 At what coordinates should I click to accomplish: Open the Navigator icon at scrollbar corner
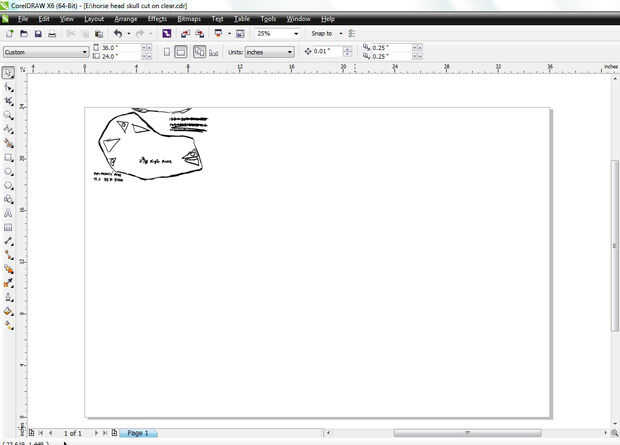614,433
